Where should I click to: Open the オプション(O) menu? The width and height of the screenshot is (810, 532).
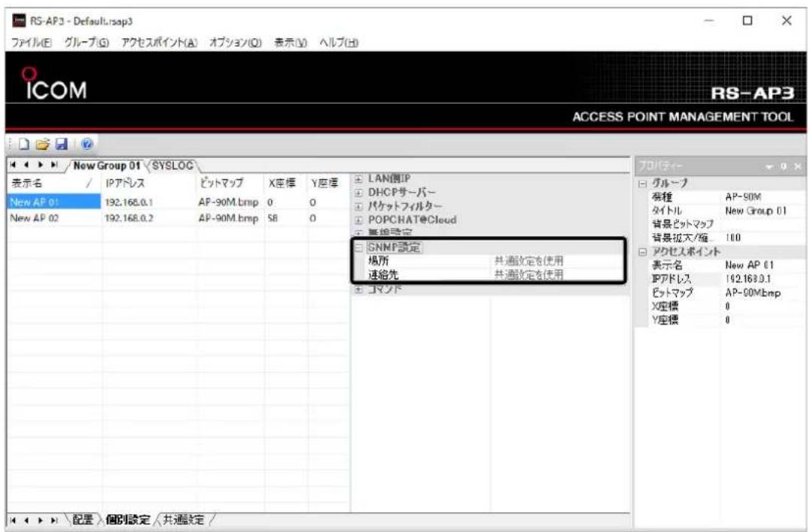click(x=235, y=43)
